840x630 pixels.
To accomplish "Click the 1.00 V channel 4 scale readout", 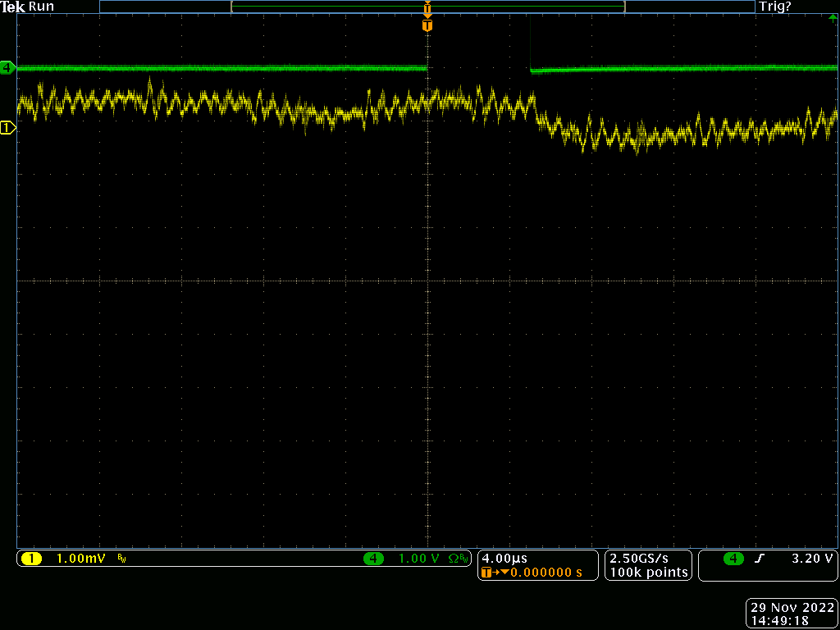I will (x=418, y=559).
